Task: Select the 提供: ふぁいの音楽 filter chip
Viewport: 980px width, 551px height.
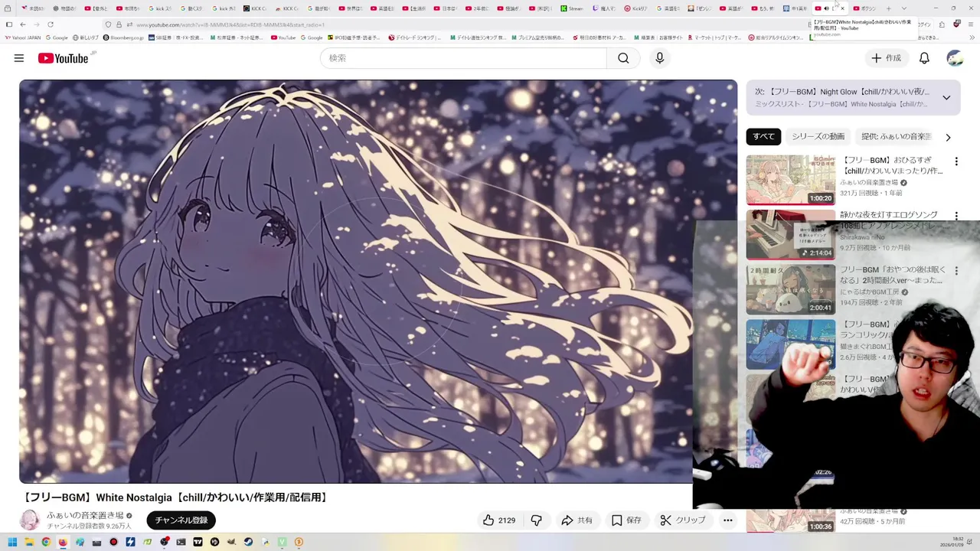Action: click(x=896, y=137)
